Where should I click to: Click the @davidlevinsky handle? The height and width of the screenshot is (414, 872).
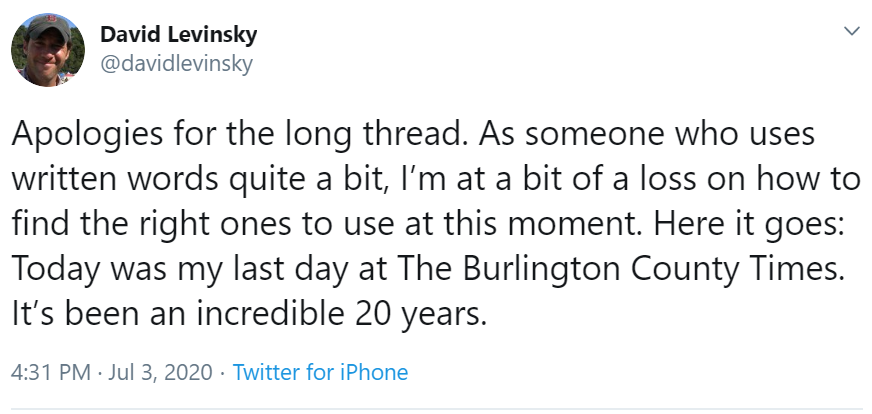point(175,63)
